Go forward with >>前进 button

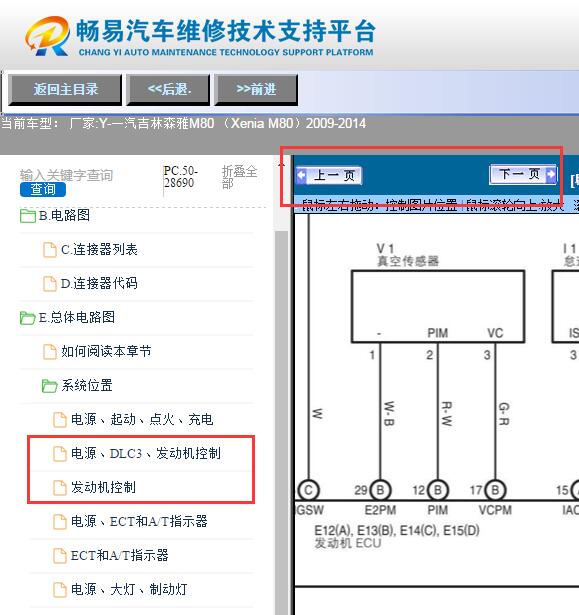point(256,90)
